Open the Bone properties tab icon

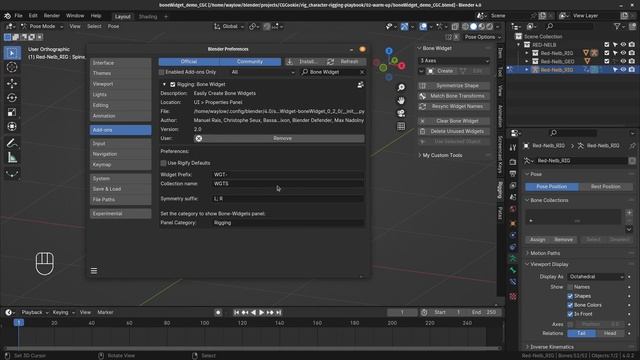513,270
